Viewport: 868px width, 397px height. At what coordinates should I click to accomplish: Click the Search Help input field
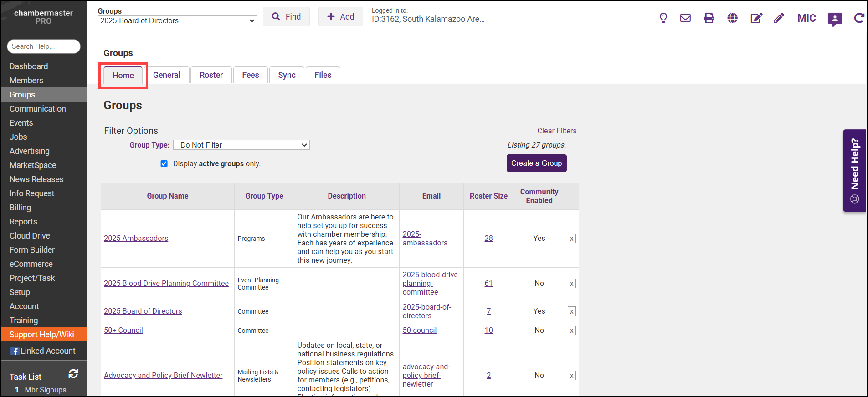point(44,46)
